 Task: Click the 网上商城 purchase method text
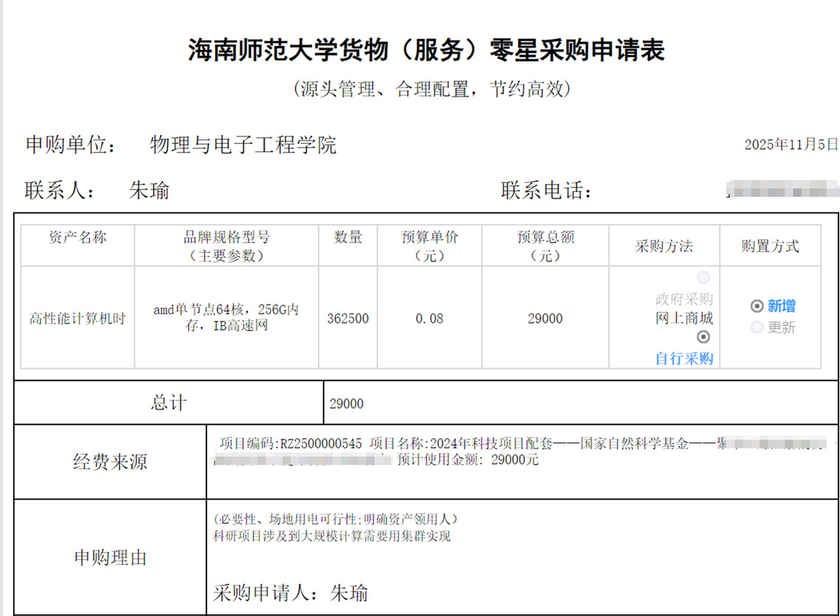click(x=684, y=319)
